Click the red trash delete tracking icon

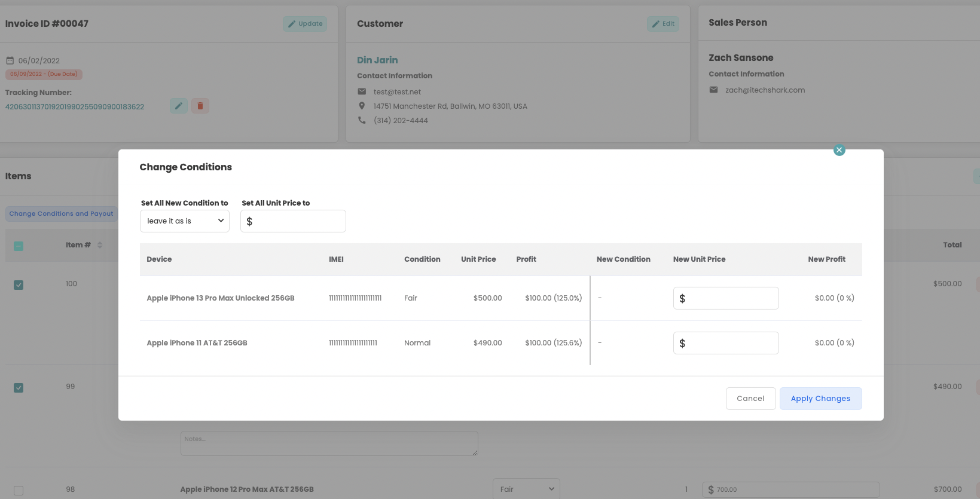click(200, 106)
